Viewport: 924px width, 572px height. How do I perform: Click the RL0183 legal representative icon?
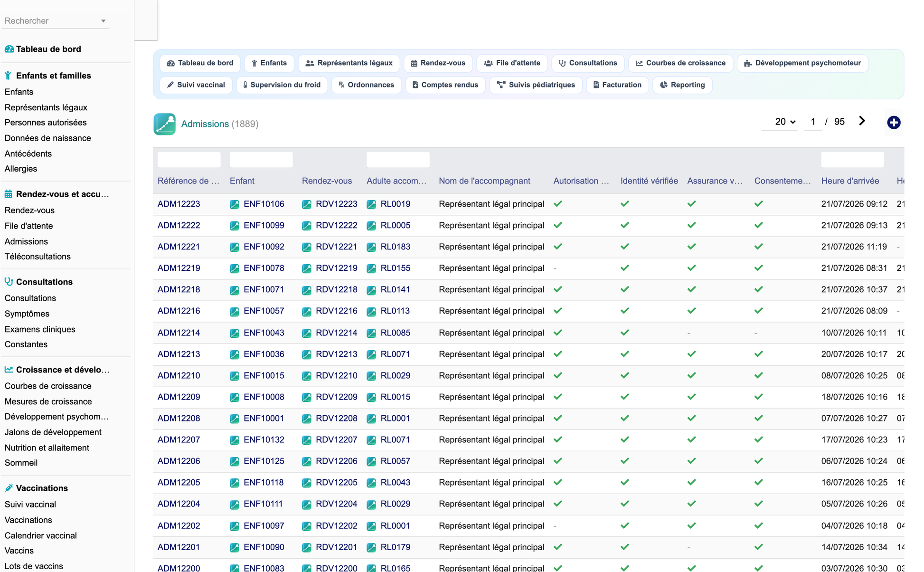click(371, 247)
